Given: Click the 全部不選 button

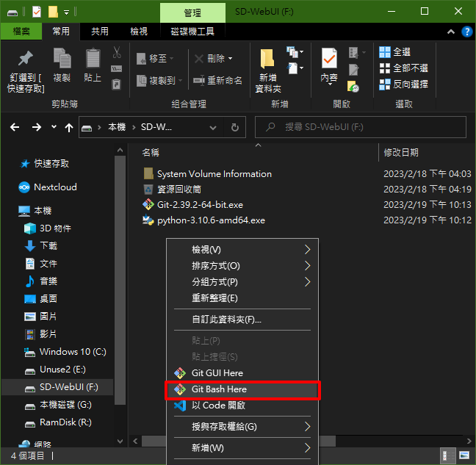Looking at the screenshot, I should pos(403,68).
